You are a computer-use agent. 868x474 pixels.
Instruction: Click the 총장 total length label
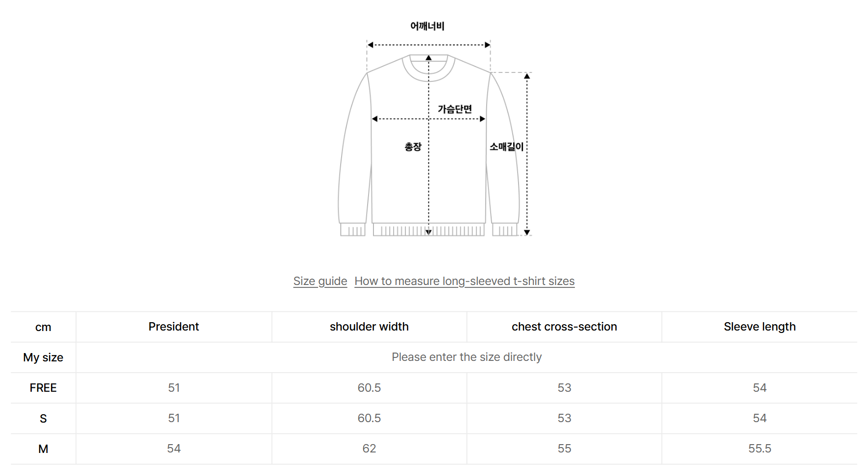click(413, 146)
